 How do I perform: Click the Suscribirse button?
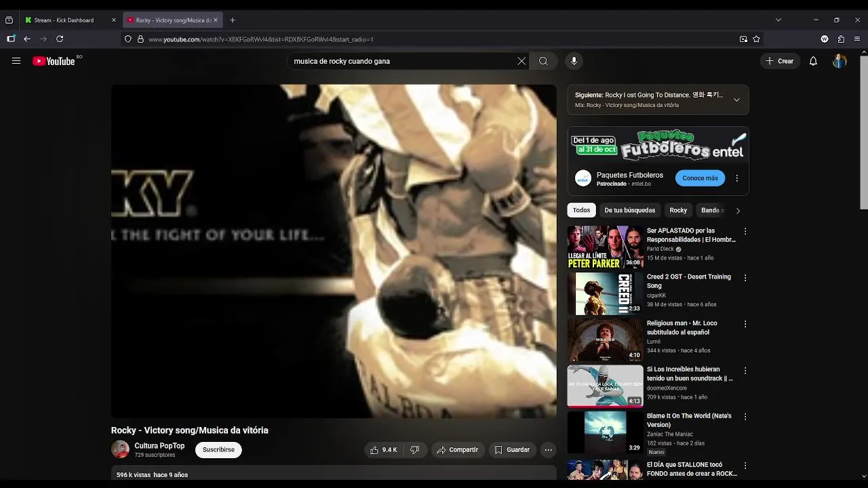[x=218, y=450]
